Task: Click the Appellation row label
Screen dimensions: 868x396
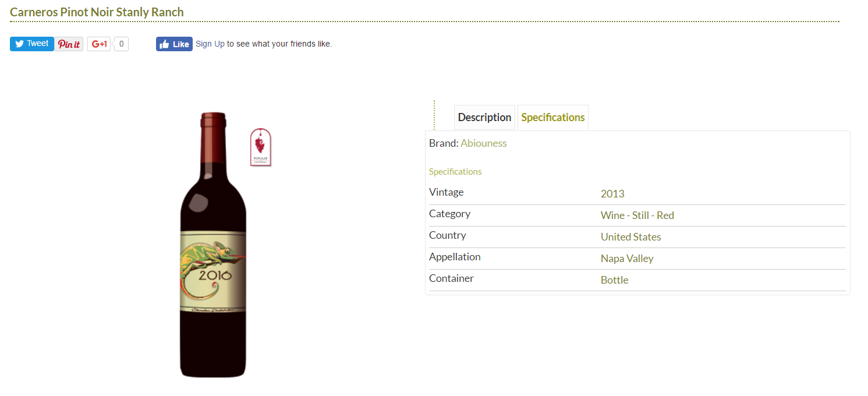Action: coord(455,257)
